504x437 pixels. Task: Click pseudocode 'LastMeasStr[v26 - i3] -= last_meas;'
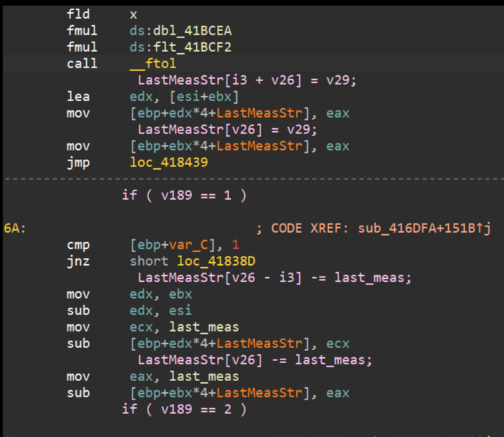pos(274,278)
